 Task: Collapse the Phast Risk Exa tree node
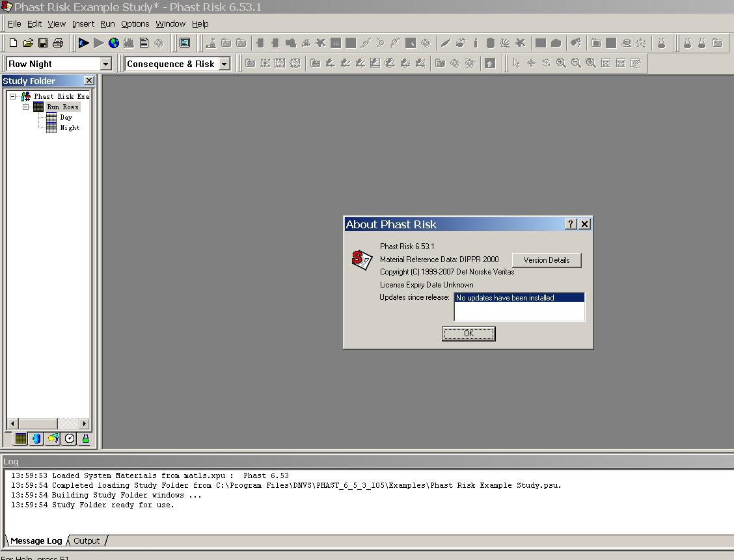coord(12,96)
